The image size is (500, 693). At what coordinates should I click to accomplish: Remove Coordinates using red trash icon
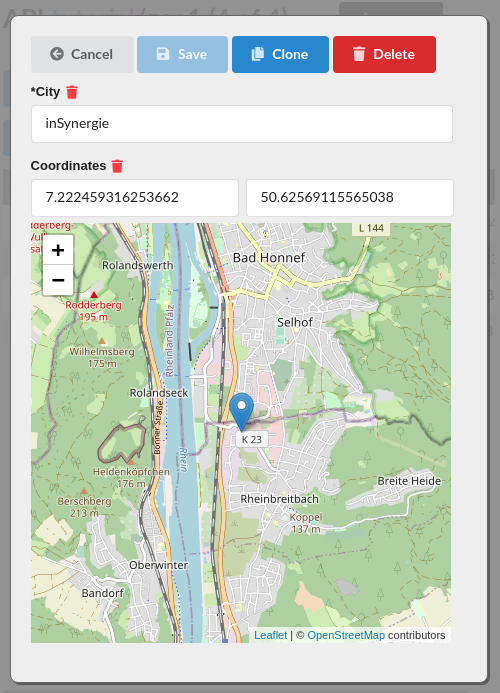[x=117, y=166]
